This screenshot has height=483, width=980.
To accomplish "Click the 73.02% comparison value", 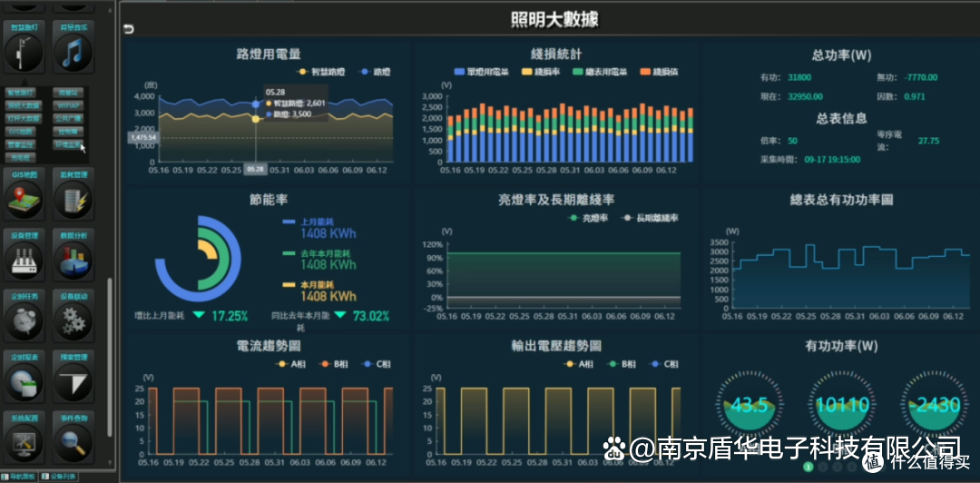I will (x=370, y=316).
